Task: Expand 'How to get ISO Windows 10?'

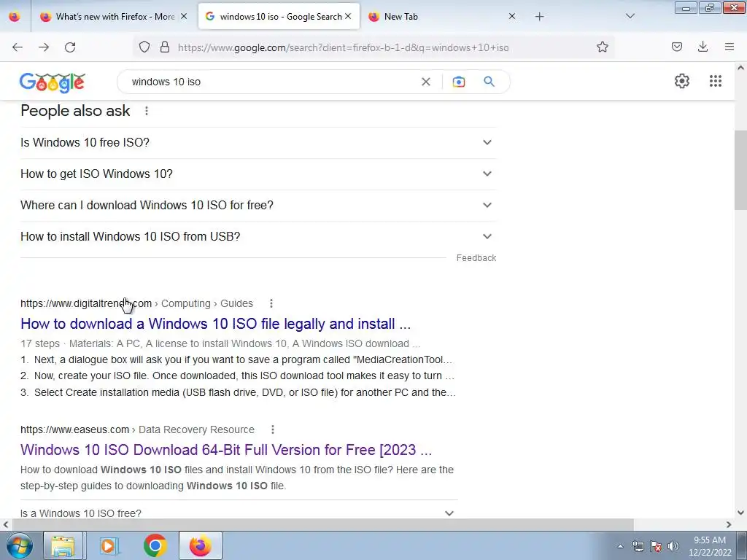Action: (x=258, y=174)
